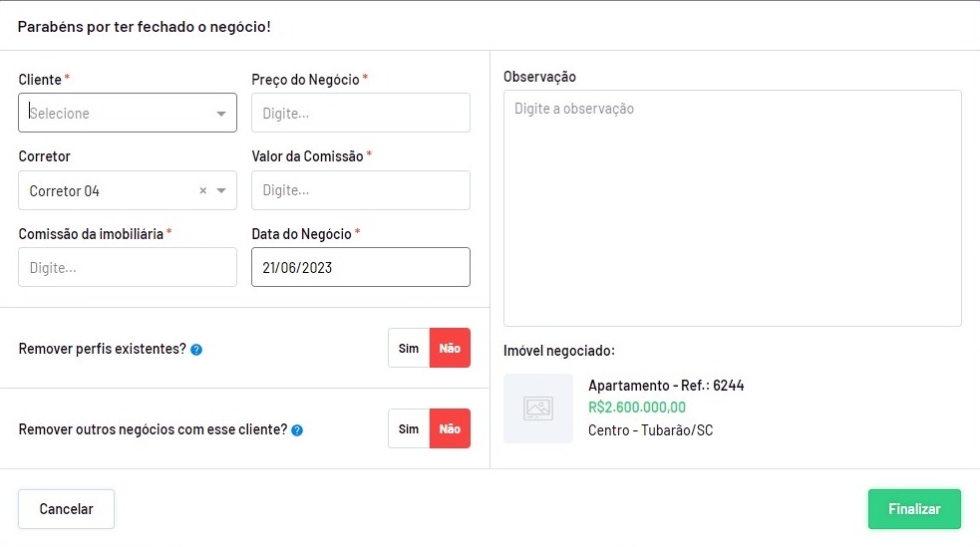Select Não for Remover perfis existentes

450,348
